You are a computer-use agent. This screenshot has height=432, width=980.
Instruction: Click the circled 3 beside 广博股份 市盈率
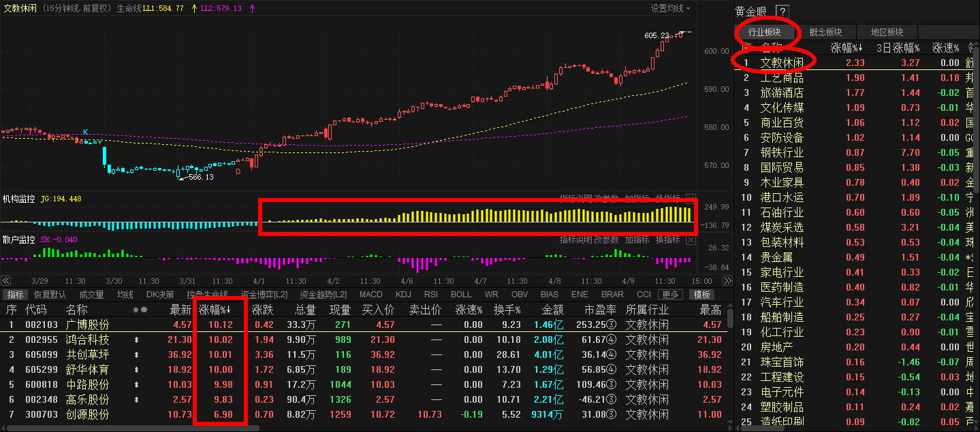pyautogui.click(x=612, y=325)
